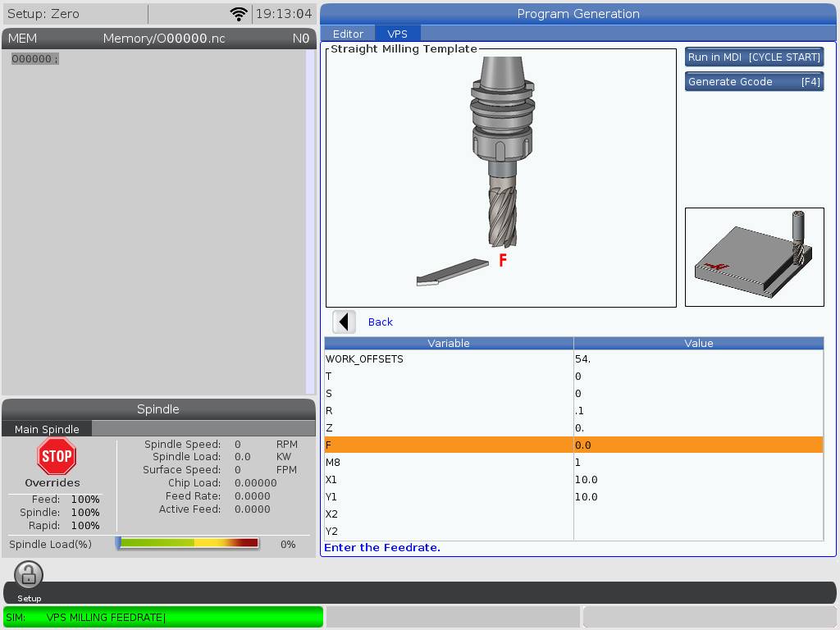
Task: Click the Rapid override 100% value
Action: pos(85,526)
